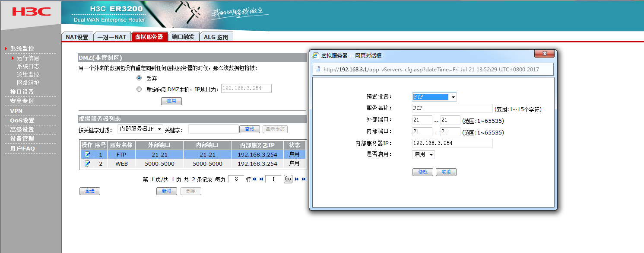Click the 关键字 search input field
644x253 pixels.
point(213,129)
